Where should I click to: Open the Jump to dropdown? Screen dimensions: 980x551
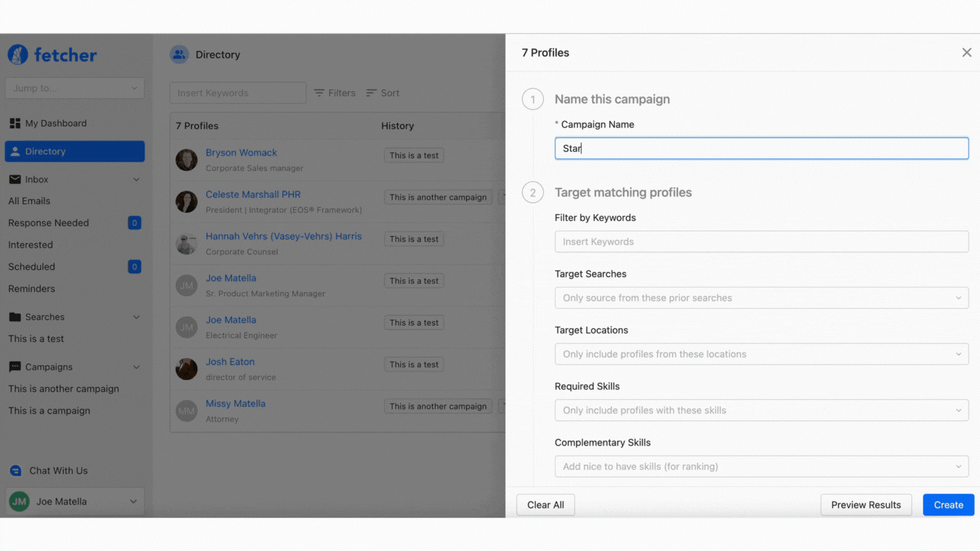click(75, 88)
